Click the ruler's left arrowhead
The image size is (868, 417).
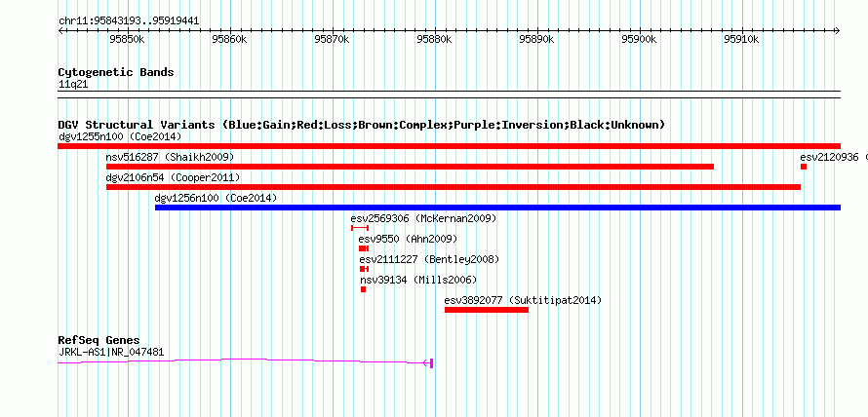pos(60,30)
